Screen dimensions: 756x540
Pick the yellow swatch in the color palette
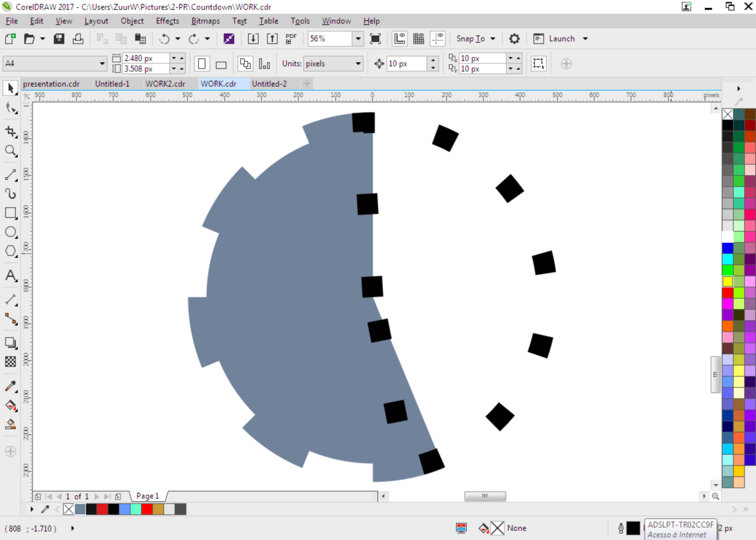(727, 282)
